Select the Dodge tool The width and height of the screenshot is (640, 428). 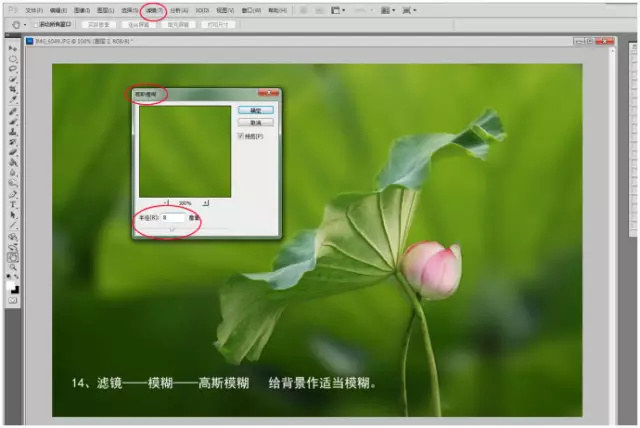[13, 183]
